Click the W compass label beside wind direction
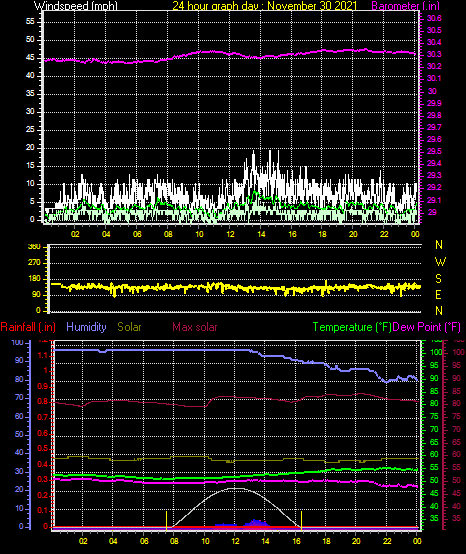 440,262
